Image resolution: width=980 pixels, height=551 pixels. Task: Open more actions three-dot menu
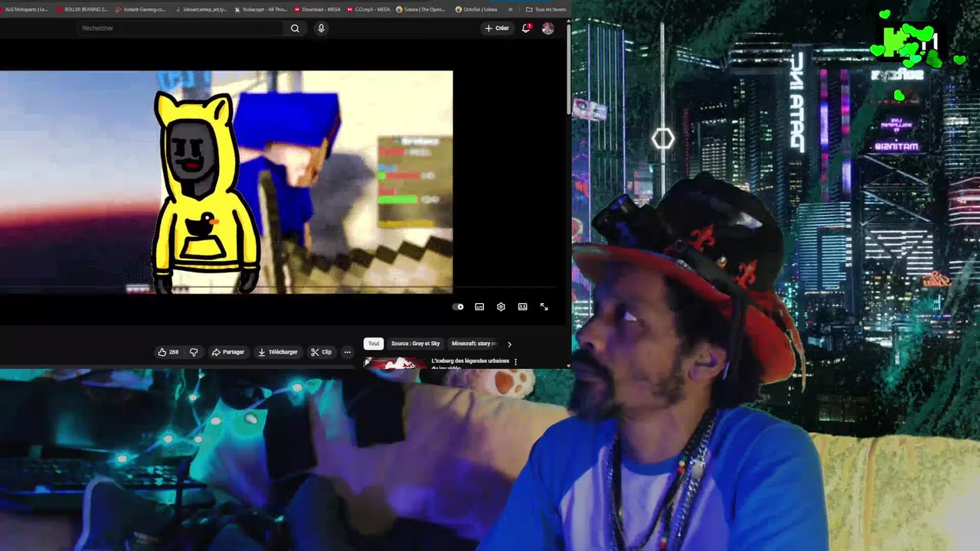(x=347, y=352)
